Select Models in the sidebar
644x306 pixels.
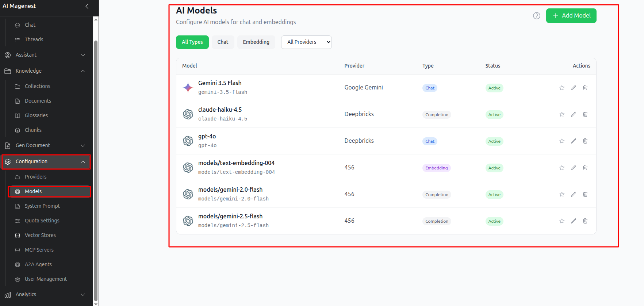50,191
